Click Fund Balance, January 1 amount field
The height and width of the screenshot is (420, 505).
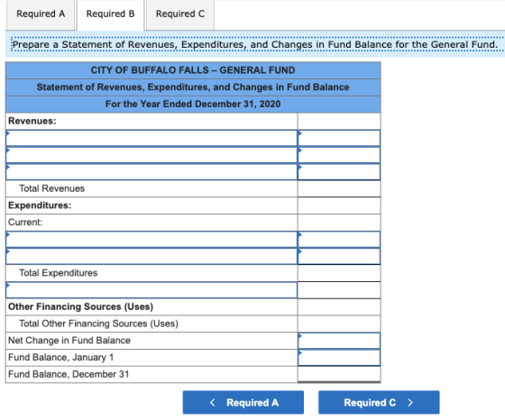coord(339,358)
